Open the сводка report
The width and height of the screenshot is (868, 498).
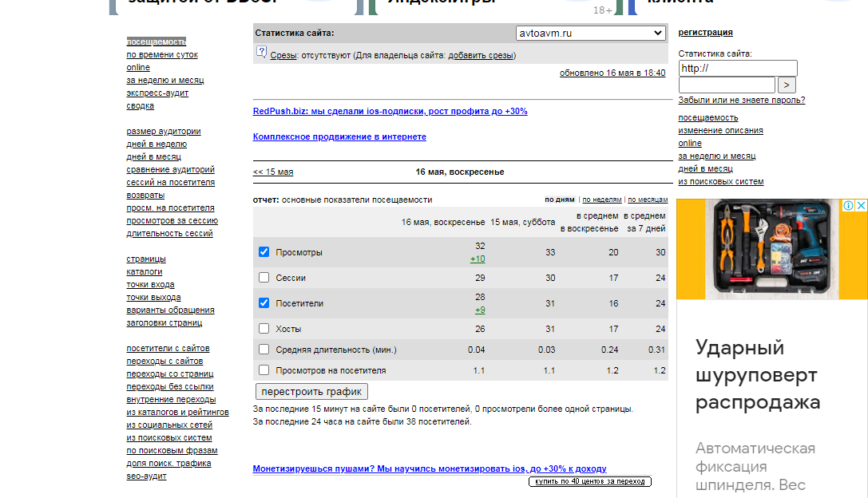[x=140, y=105]
